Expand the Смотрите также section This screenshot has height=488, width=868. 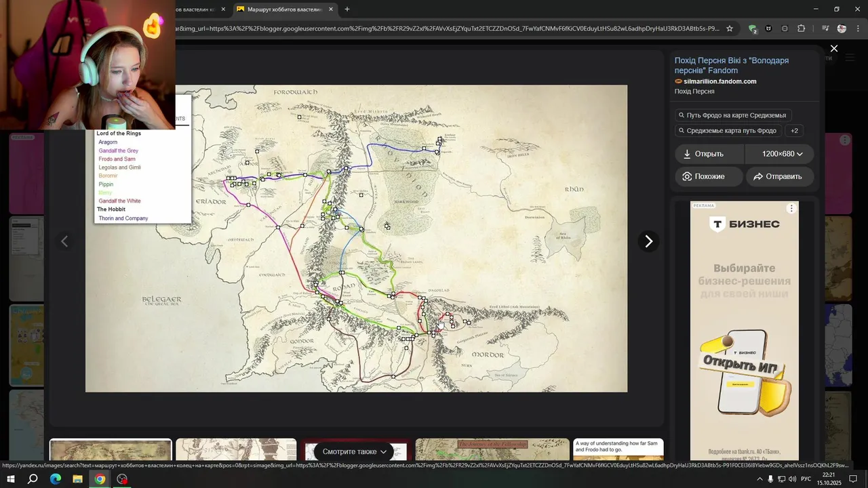point(355,451)
